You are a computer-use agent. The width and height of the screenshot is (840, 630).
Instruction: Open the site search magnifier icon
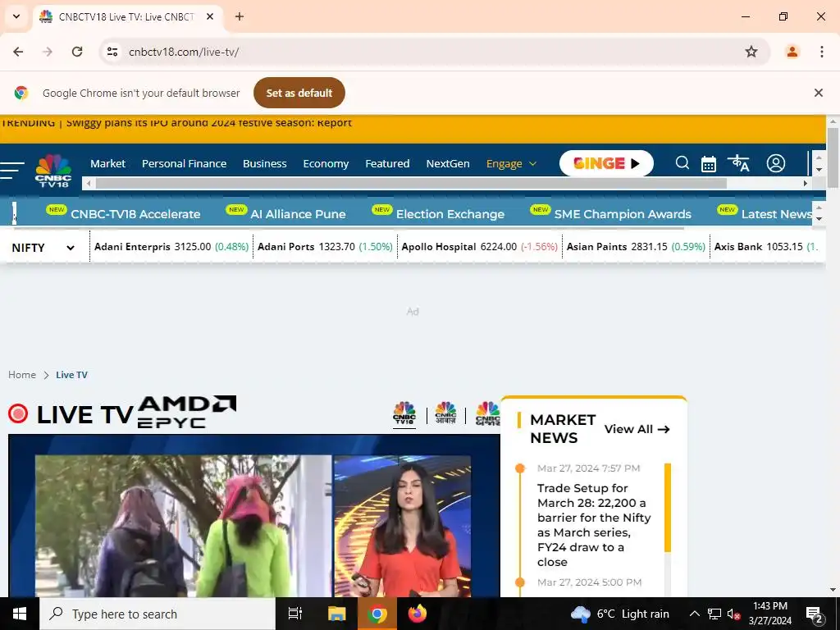tap(682, 163)
